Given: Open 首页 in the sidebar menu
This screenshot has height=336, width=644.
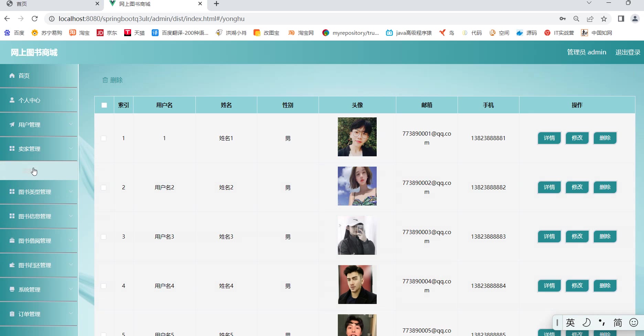Looking at the screenshot, I should click(39, 75).
